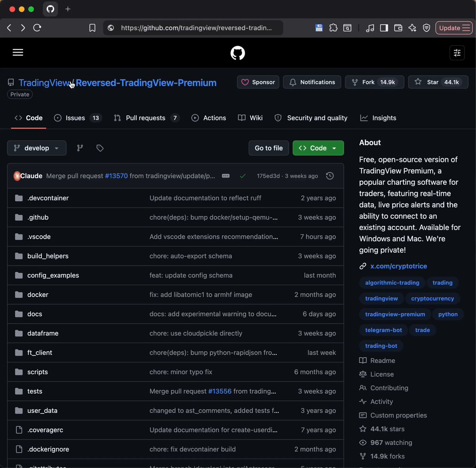Star the repository with the Star button

(438, 82)
